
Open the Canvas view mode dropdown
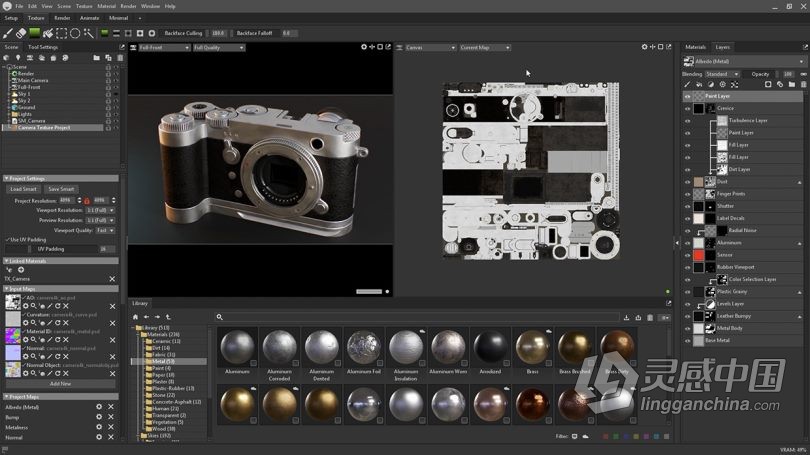pyautogui.click(x=430, y=48)
